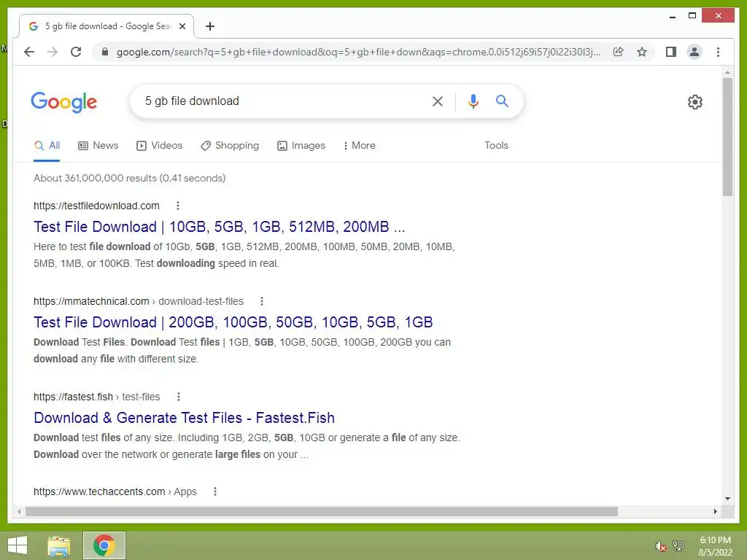Reload the current page
Viewport: 747px width, 560px height.
click(76, 52)
